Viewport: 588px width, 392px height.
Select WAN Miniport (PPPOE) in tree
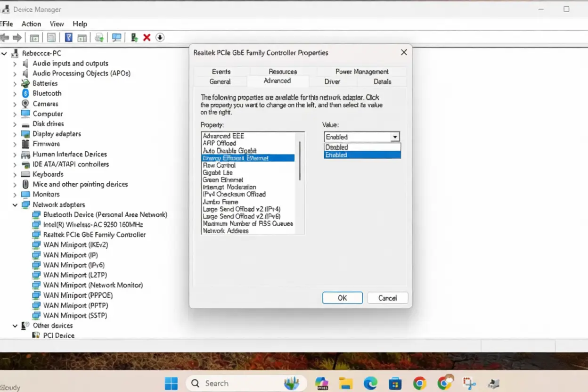pyautogui.click(x=78, y=295)
